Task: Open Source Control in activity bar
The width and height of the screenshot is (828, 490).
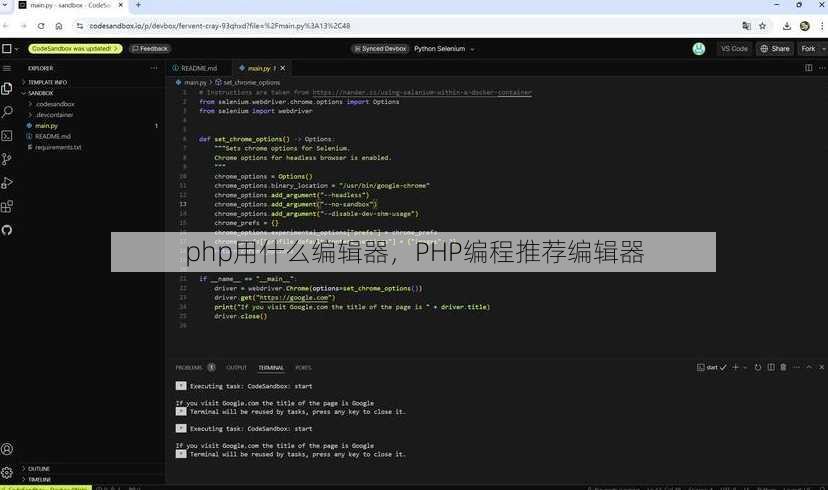Action: [x=7, y=159]
